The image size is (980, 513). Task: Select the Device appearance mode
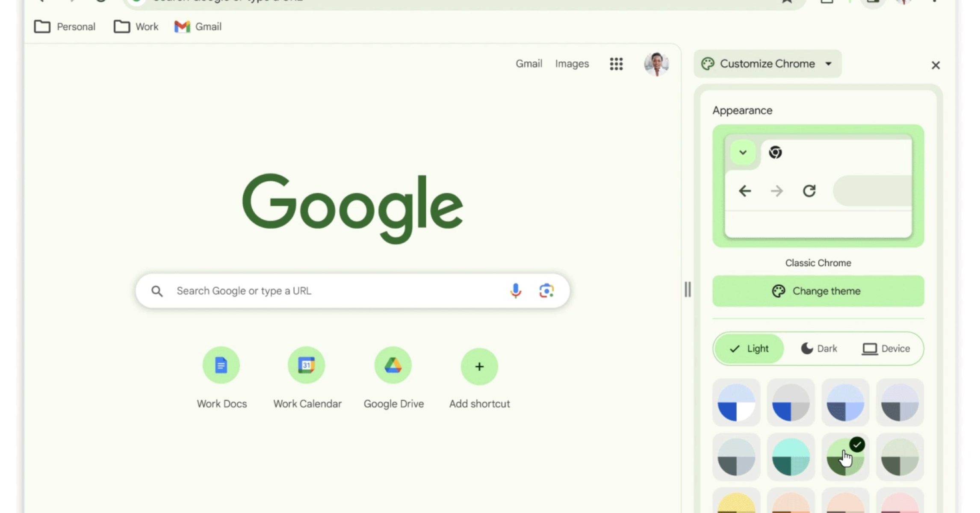886,348
